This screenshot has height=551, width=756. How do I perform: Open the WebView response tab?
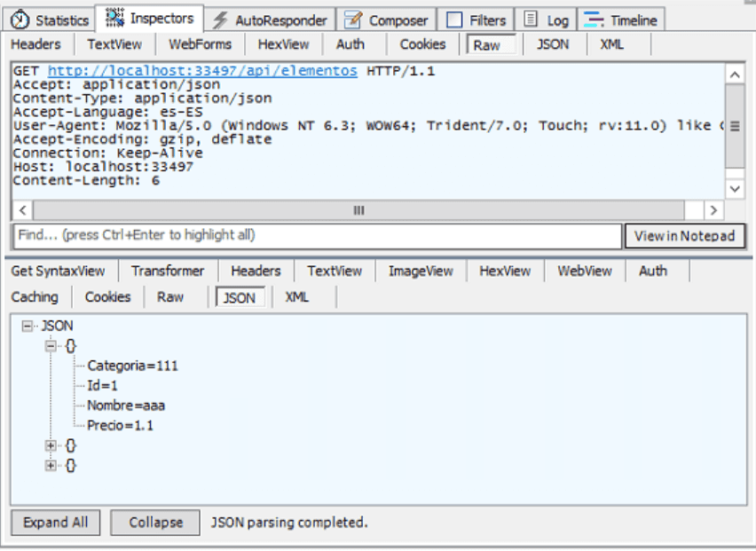[x=585, y=271]
